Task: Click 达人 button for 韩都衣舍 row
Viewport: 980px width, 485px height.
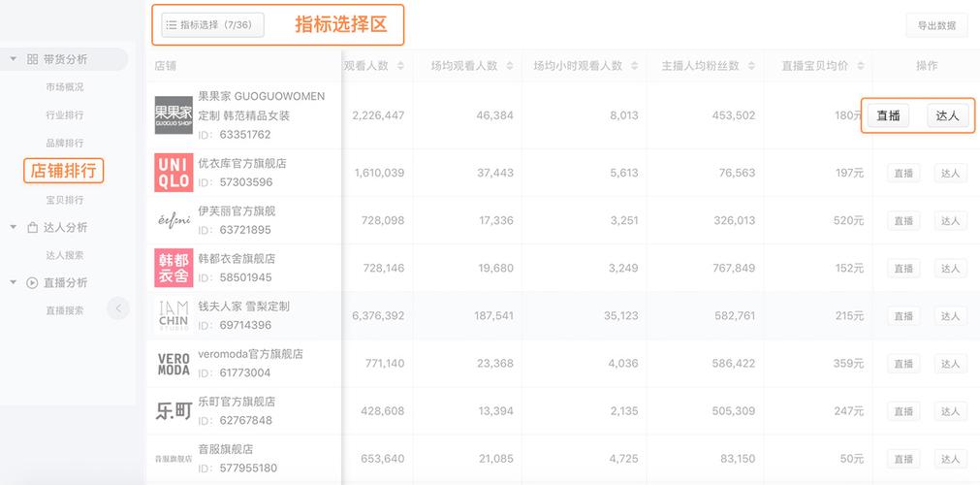Action: (x=951, y=269)
